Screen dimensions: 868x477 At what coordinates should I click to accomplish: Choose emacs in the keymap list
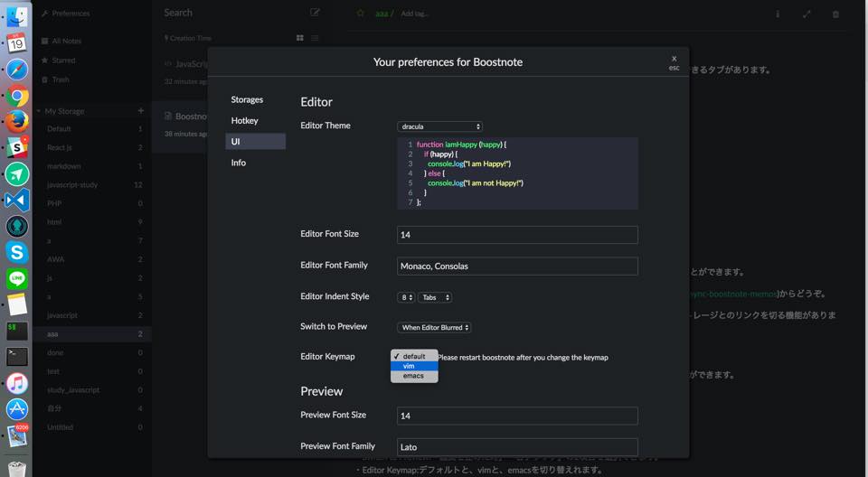pos(414,376)
